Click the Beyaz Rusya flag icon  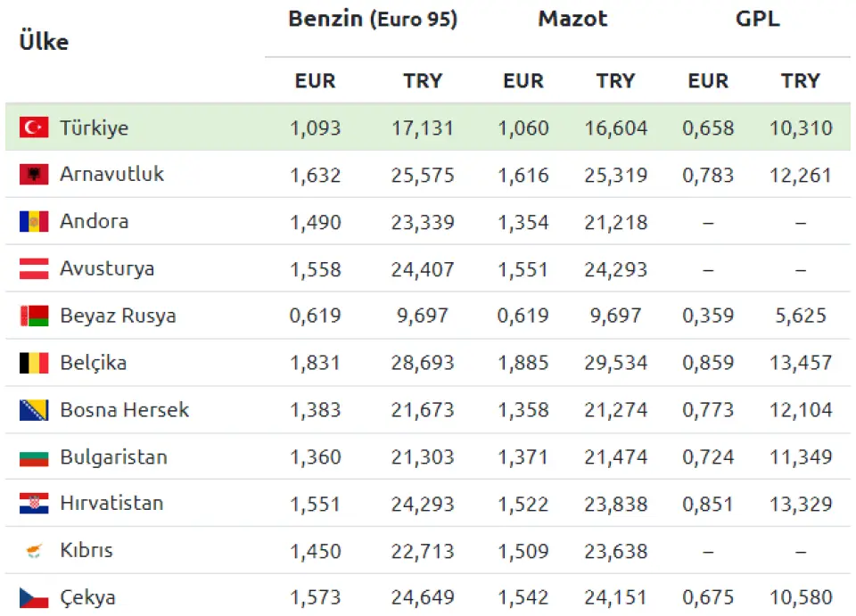(34, 316)
